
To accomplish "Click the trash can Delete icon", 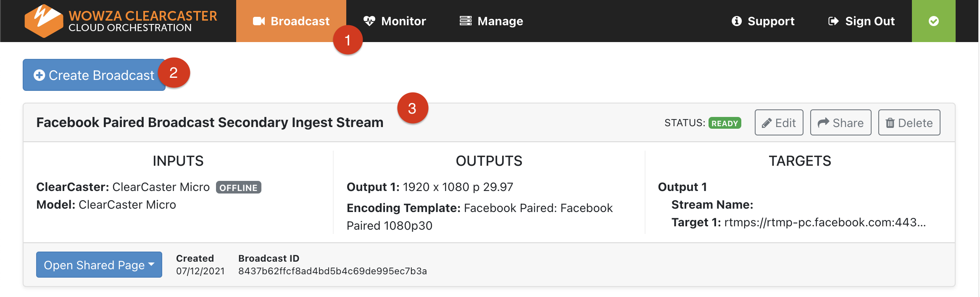I will (890, 123).
